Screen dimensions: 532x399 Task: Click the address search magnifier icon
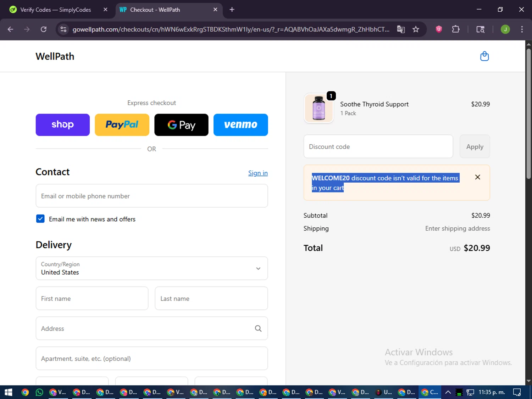tap(258, 329)
